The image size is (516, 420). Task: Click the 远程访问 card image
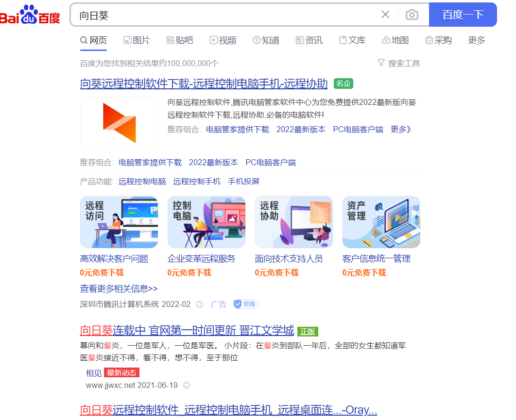pos(119,222)
